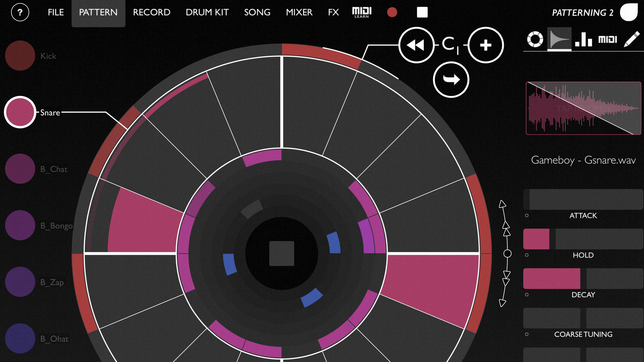
Task: Adjust the COARSE TUNING slider
Action: [583, 318]
